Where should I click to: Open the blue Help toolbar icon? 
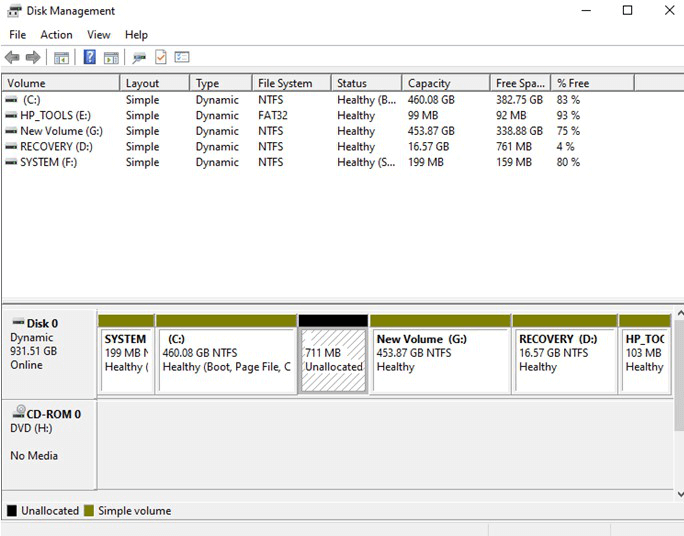(x=89, y=57)
